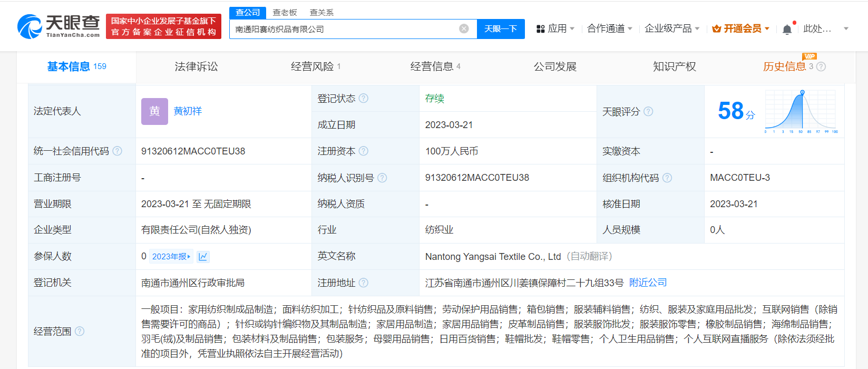Open the 附近公司 link

(x=648, y=283)
